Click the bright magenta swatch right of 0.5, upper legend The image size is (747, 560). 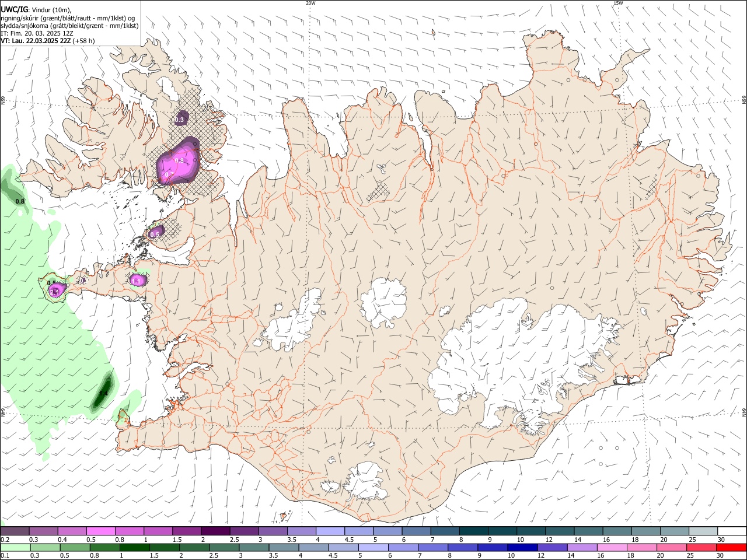pyautogui.click(x=100, y=531)
